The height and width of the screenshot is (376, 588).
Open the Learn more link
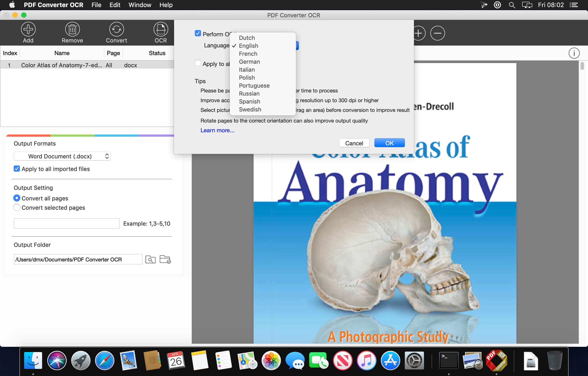217,130
